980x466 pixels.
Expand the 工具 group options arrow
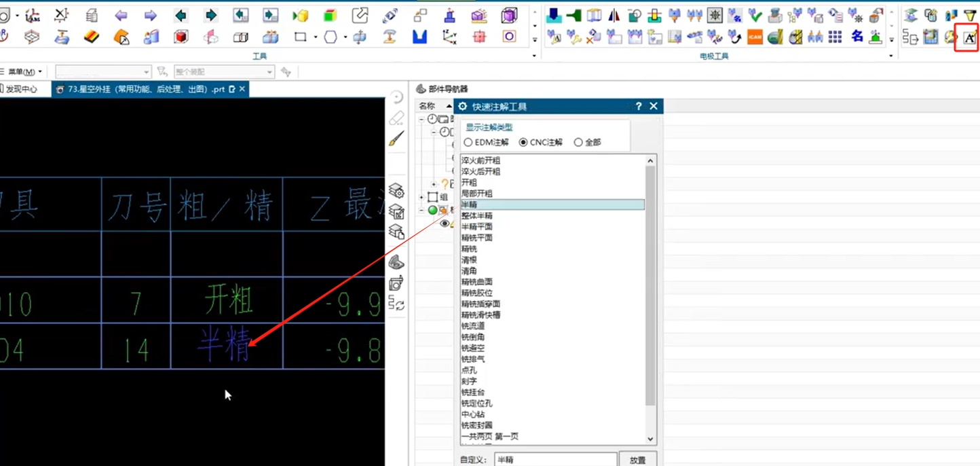click(534, 56)
